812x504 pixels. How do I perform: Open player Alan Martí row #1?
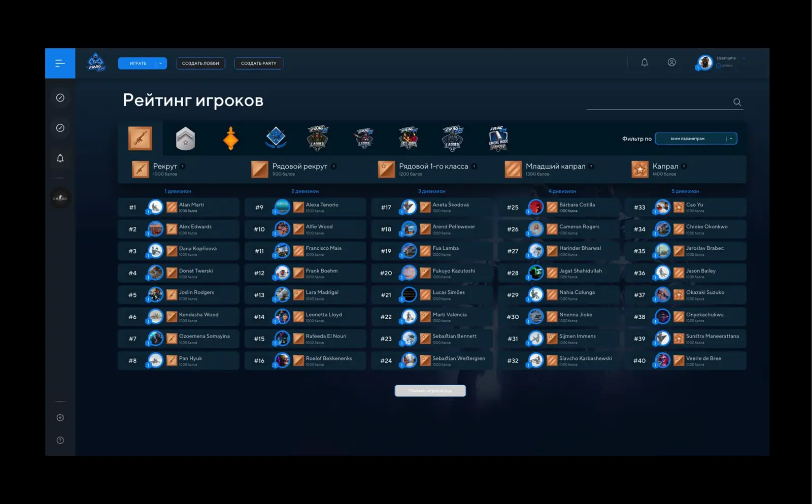coord(179,207)
